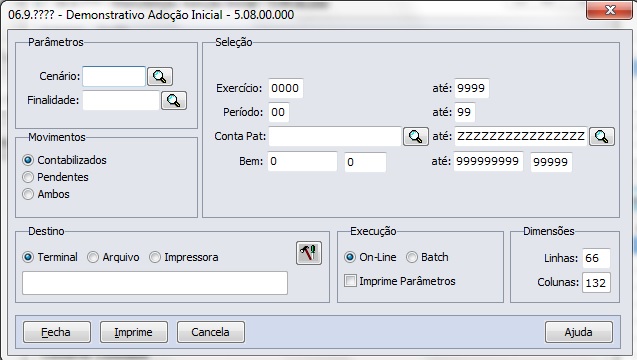Choose Impressora as destination
The height and width of the screenshot is (360, 637).
pyautogui.click(x=184, y=257)
